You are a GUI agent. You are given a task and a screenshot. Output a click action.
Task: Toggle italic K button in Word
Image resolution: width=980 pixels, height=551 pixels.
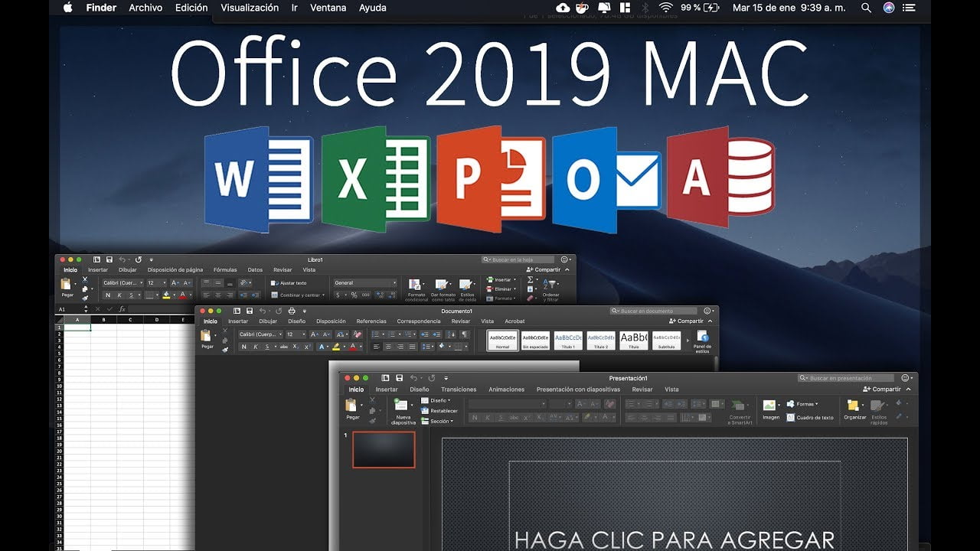256,347
